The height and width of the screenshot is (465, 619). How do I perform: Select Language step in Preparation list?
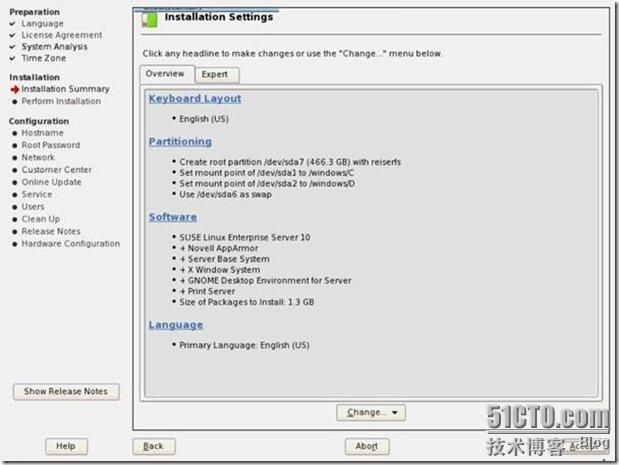(x=42, y=24)
